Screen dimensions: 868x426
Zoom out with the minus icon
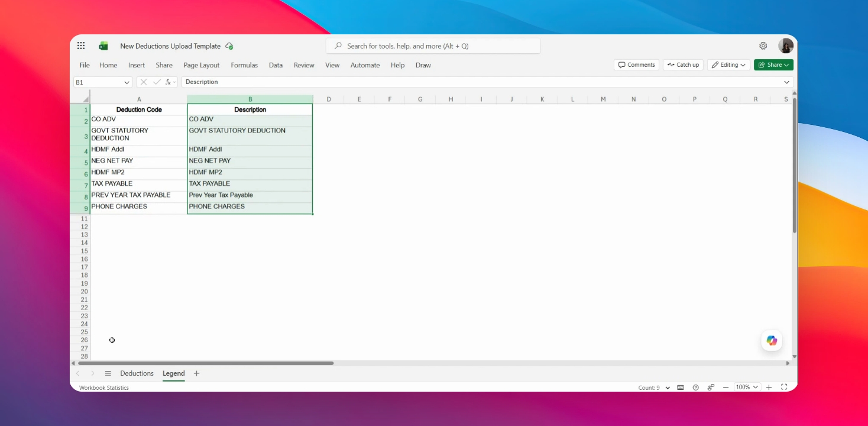coord(726,388)
